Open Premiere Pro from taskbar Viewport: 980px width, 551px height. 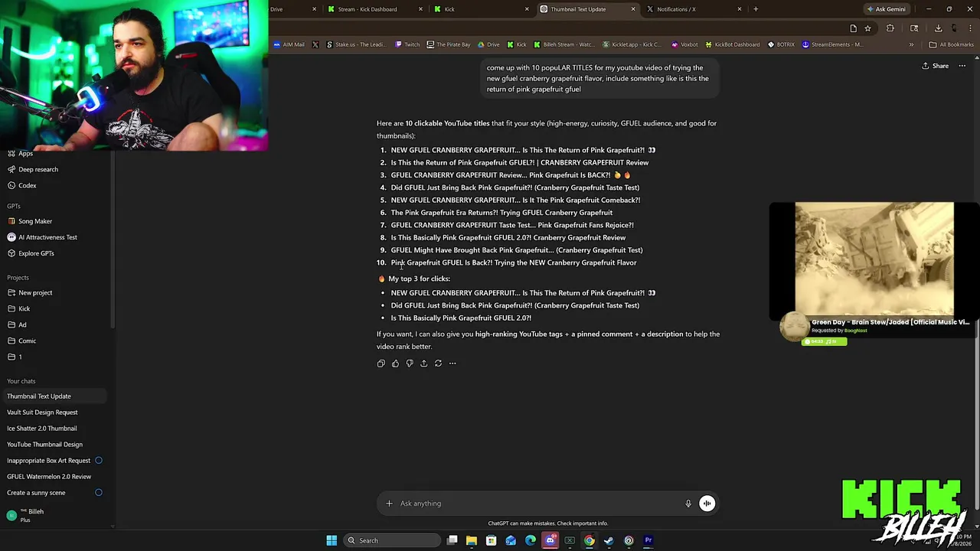648,540
